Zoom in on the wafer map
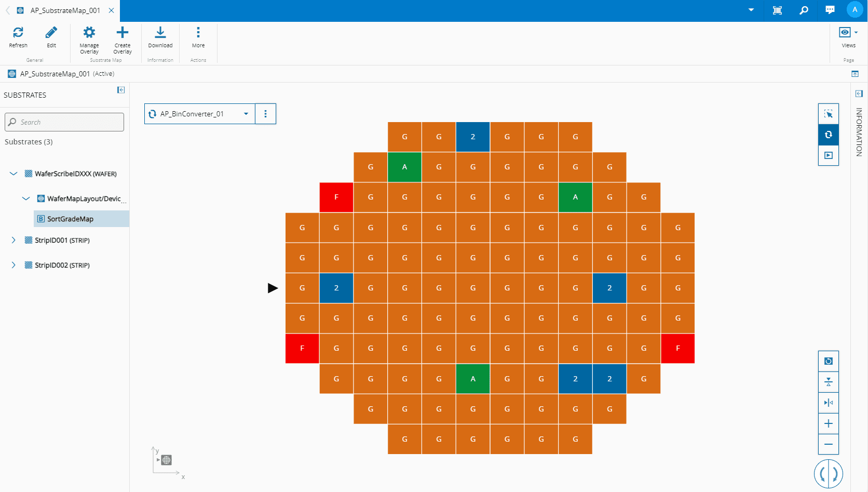The width and height of the screenshot is (868, 492). (x=829, y=423)
